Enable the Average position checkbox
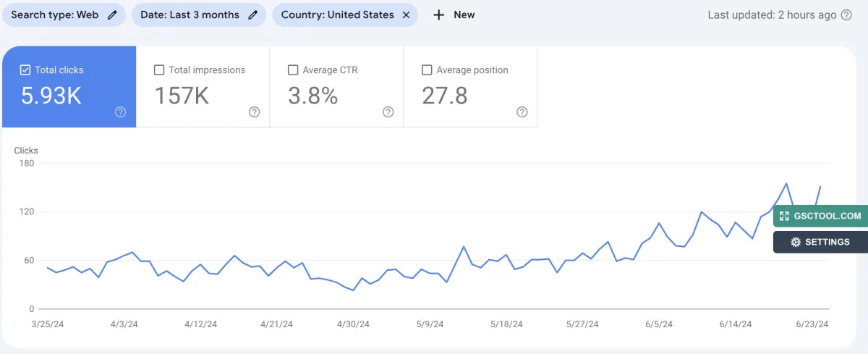This screenshot has height=354, width=868. click(x=427, y=70)
